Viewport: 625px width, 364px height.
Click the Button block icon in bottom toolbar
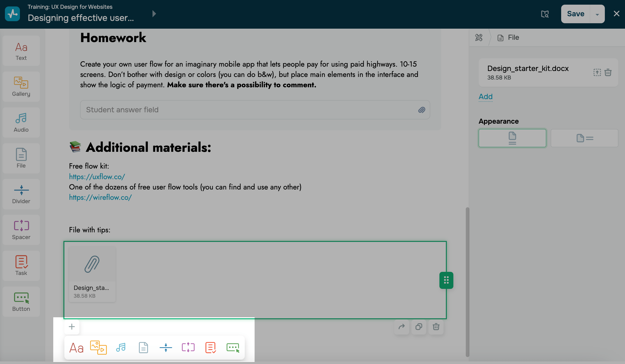click(233, 347)
